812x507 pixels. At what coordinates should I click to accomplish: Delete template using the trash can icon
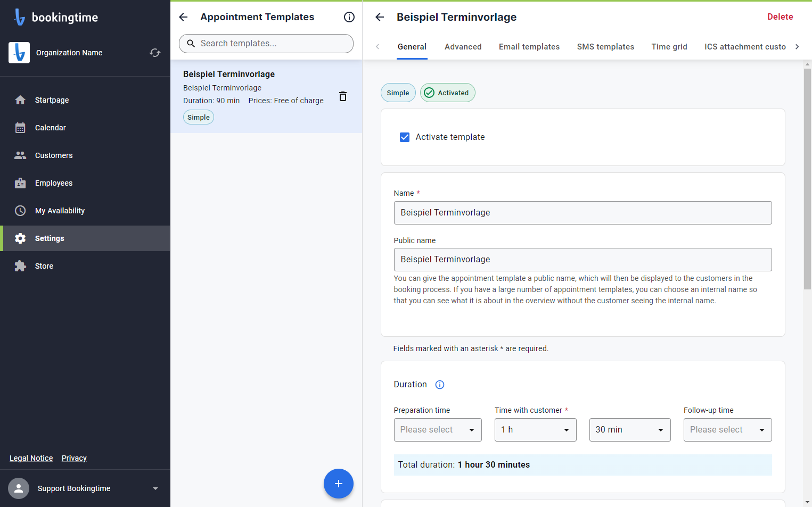tap(343, 96)
